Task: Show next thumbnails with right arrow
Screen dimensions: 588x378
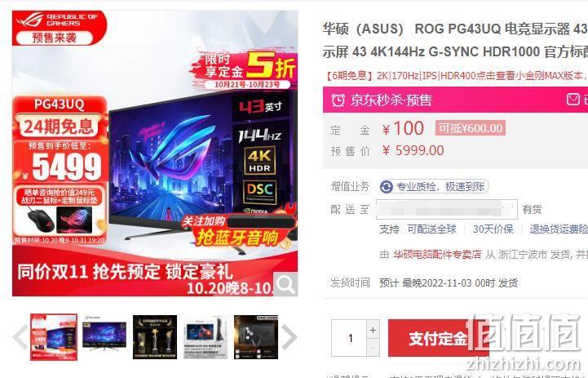Action: point(290,336)
